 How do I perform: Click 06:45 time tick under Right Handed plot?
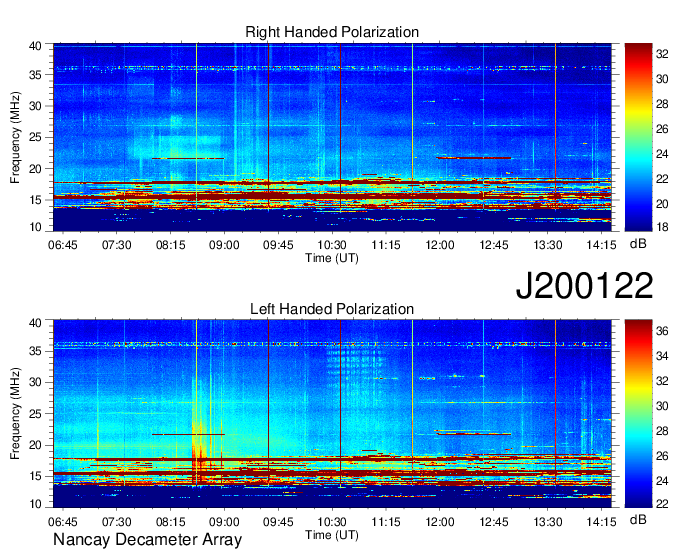pos(62,245)
